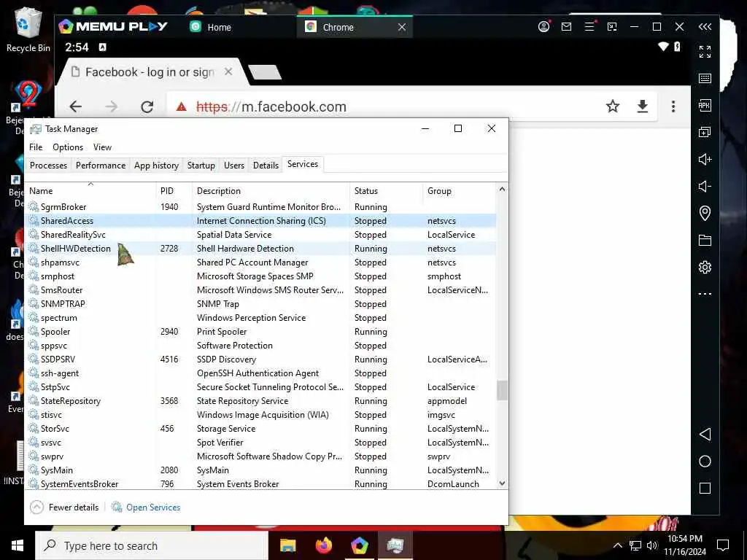
Task: Select the SharedAccess service row
Action: [260, 221]
